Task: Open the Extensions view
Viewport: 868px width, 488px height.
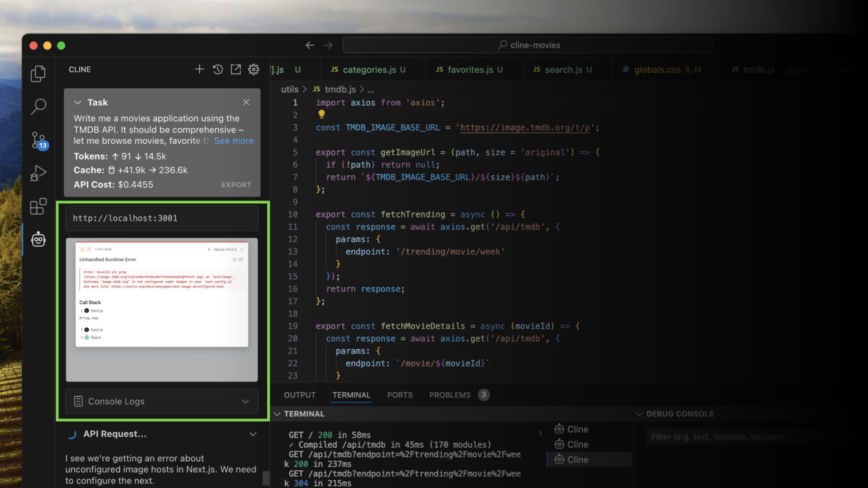Action: (38, 206)
